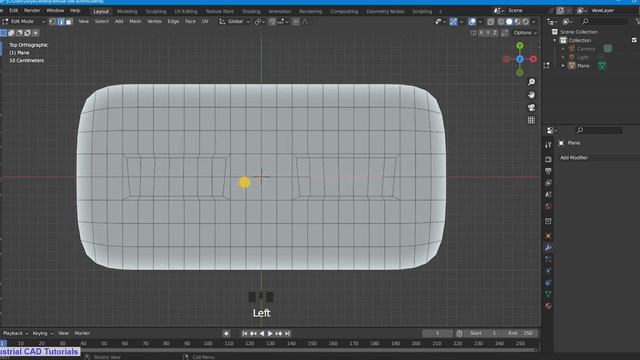This screenshot has width=640, height=360.
Task: Expand Plane object in outliner
Action: coord(563,66)
